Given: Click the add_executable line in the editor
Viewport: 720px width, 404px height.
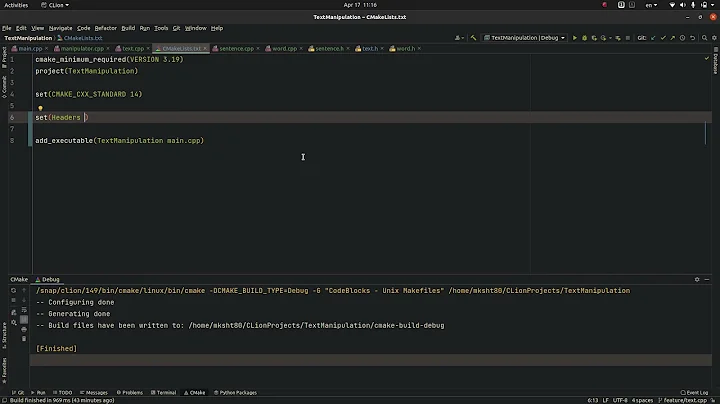Looking at the screenshot, I should click(120, 140).
